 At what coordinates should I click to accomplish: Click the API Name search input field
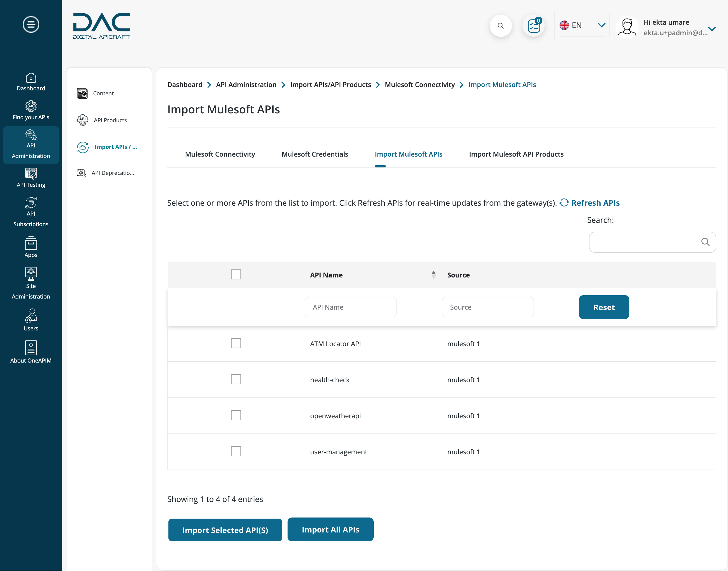(x=350, y=307)
